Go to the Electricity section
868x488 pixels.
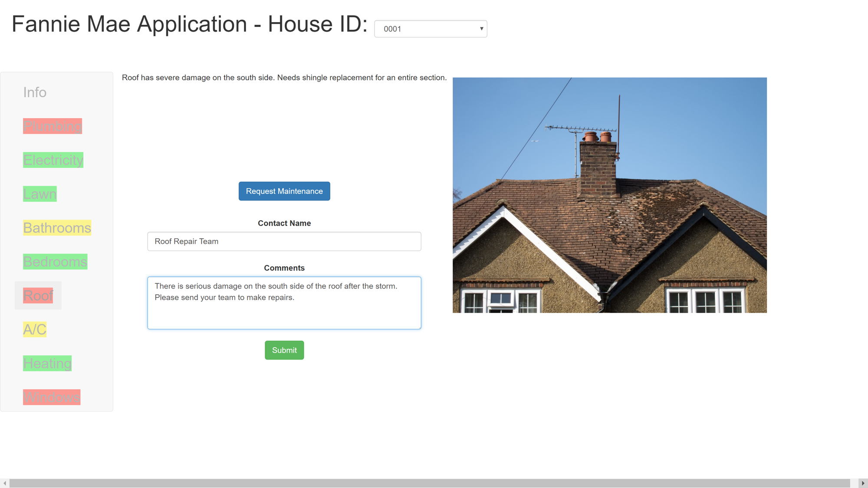pos(53,160)
